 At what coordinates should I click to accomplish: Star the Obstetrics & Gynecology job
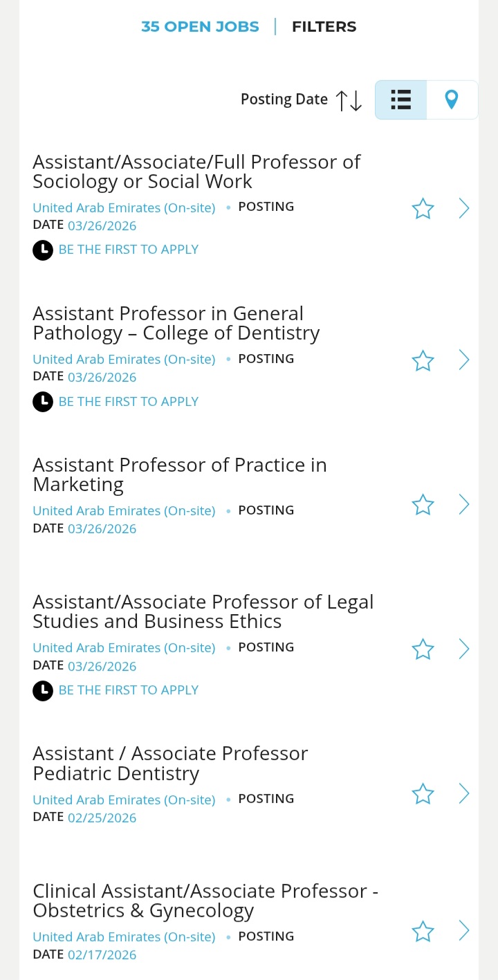[423, 932]
